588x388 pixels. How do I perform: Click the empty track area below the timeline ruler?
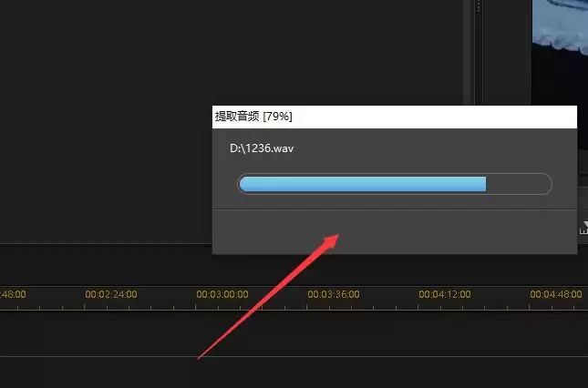coord(294,333)
